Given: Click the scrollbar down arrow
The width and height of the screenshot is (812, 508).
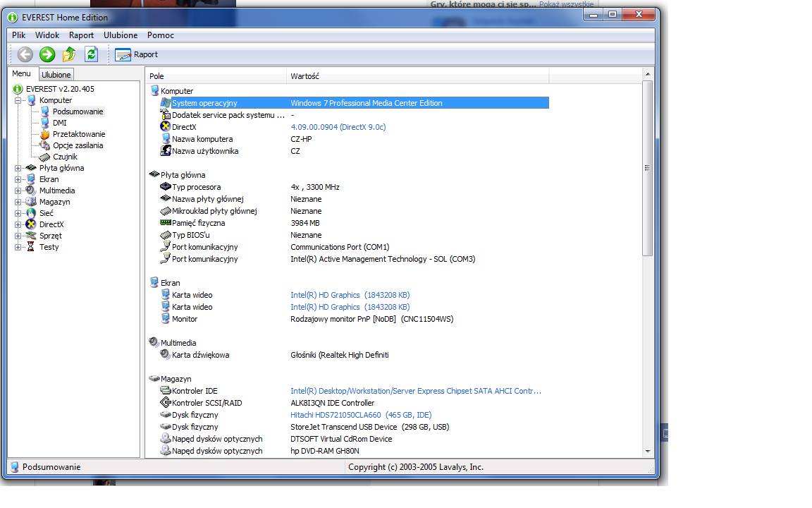Looking at the screenshot, I should point(647,452).
